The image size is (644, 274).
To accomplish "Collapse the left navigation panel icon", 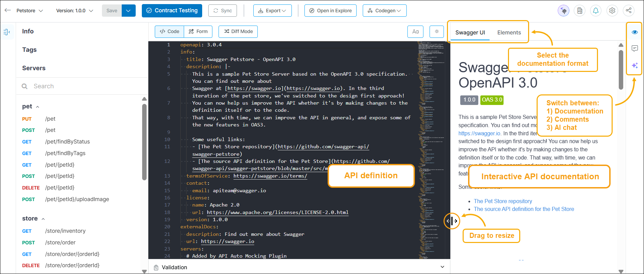I will click(x=7, y=32).
